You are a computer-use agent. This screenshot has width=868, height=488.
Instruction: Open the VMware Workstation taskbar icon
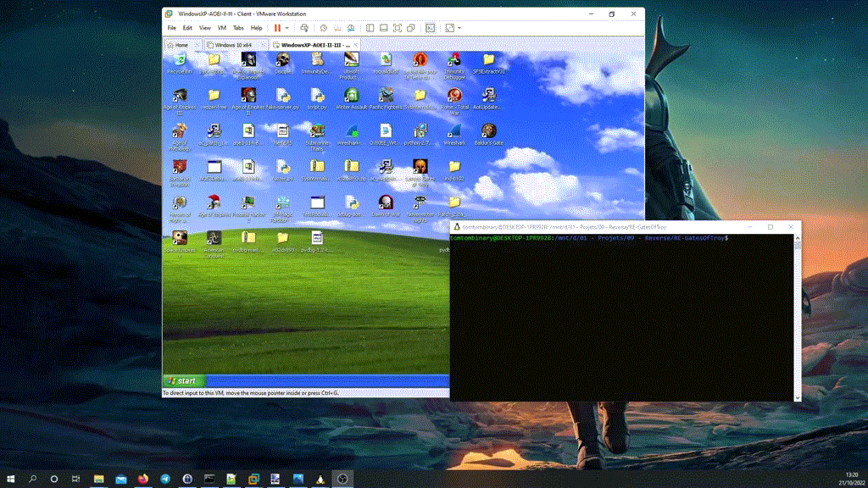(x=253, y=479)
